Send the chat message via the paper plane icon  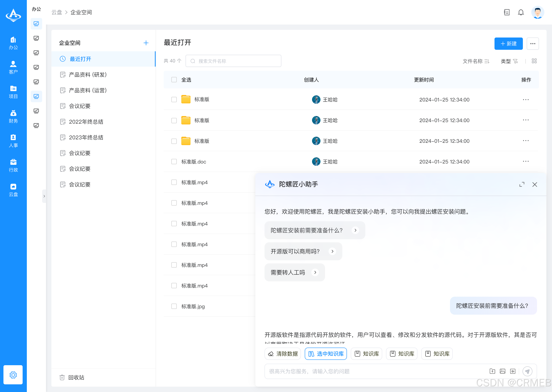[x=528, y=371]
